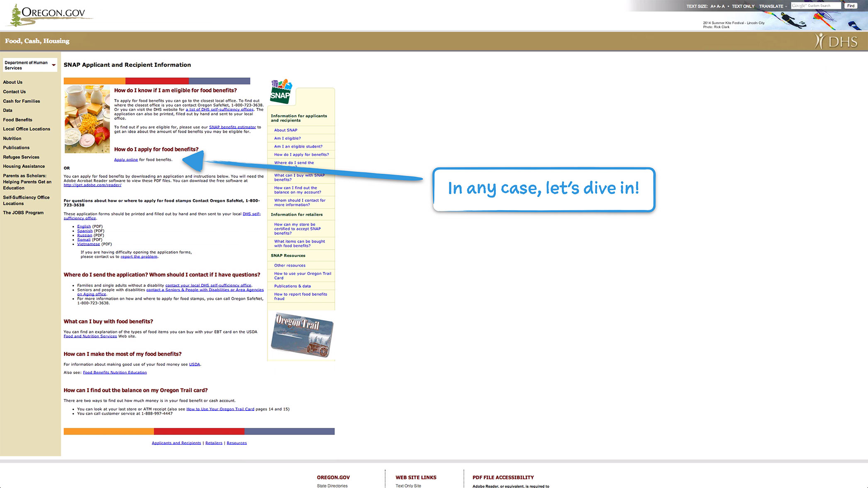The image size is (868, 488).
Task: Click Apply online for food benefits
Action: 126,160
